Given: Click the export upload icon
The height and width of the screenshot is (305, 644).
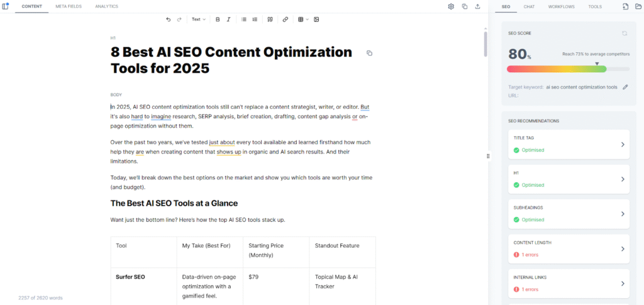Looking at the screenshot, I should [478, 6].
